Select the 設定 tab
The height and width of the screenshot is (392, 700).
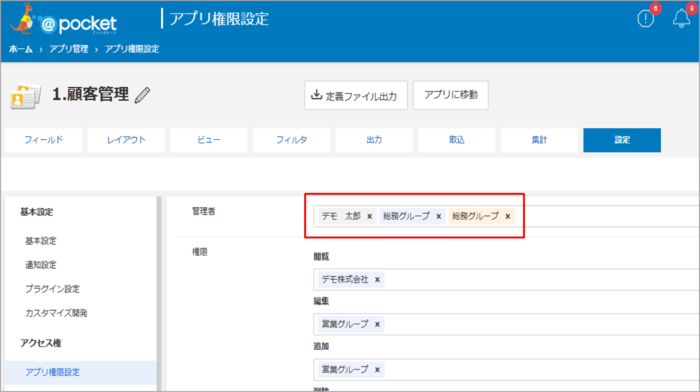pos(622,140)
